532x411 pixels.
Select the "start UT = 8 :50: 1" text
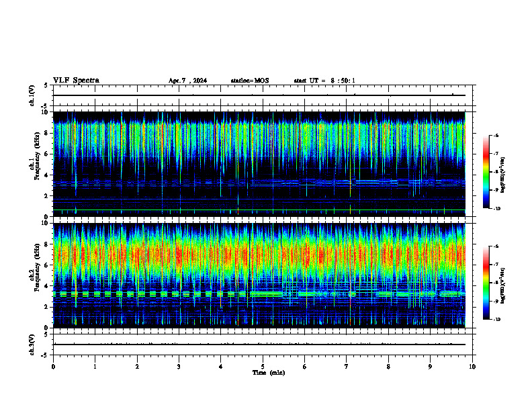tap(324, 81)
